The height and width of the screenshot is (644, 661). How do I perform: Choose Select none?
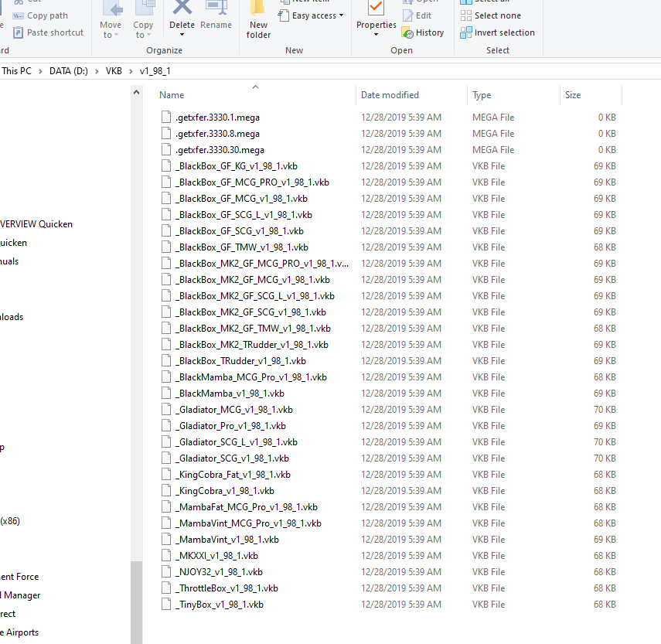point(491,15)
